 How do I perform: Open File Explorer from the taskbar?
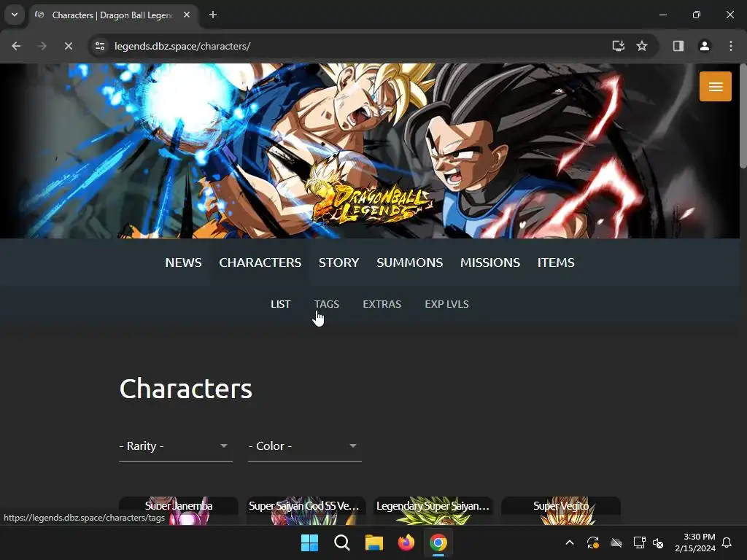374,542
